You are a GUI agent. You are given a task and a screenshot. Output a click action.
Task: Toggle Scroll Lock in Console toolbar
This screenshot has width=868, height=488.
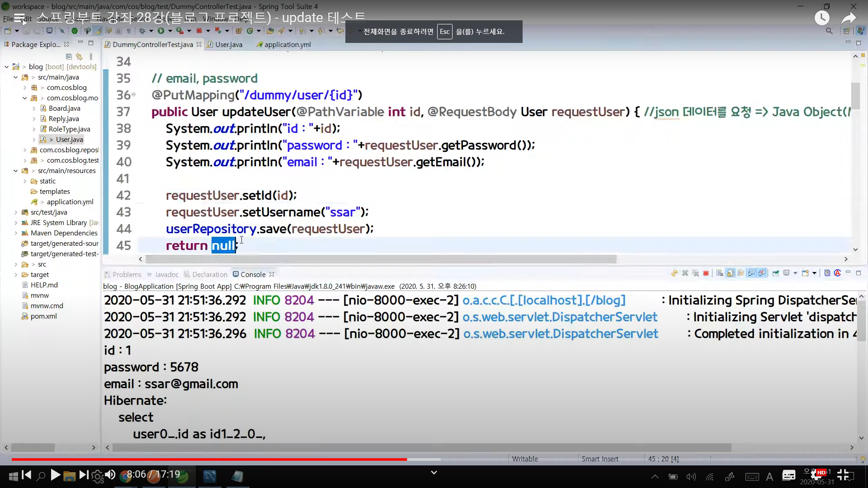coord(731,273)
